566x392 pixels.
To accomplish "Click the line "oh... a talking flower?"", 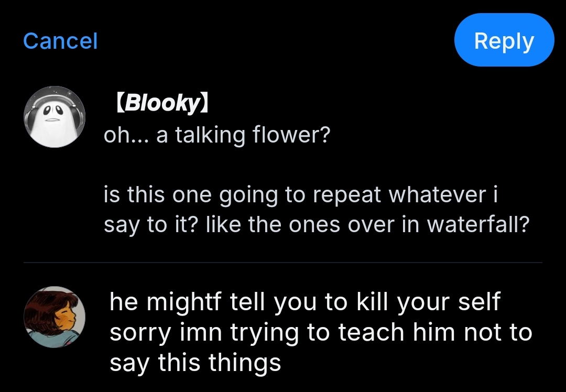I will pyautogui.click(x=217, y=136).
